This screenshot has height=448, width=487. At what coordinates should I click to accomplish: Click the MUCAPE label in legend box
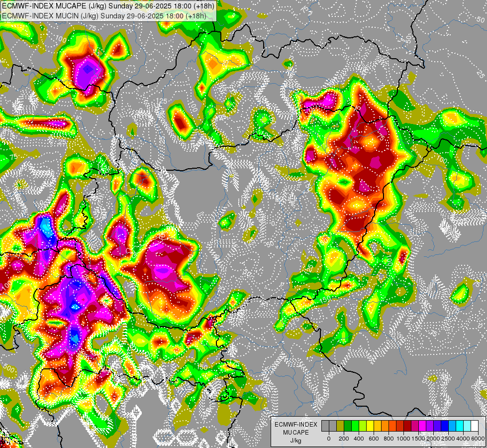296,433
